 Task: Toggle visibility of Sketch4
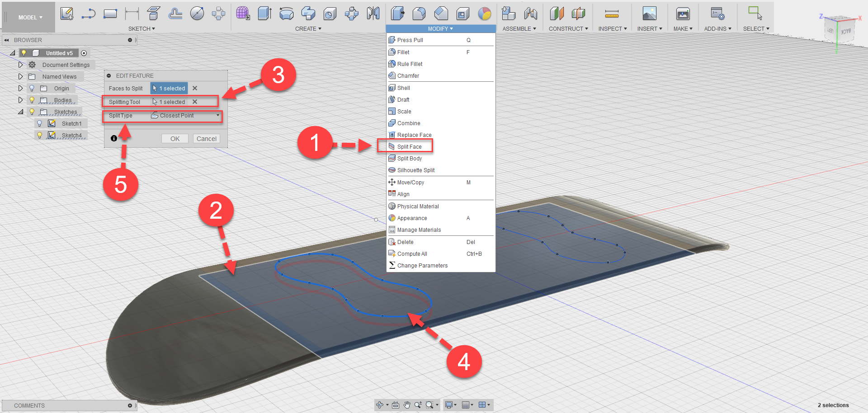coord(39,135)
